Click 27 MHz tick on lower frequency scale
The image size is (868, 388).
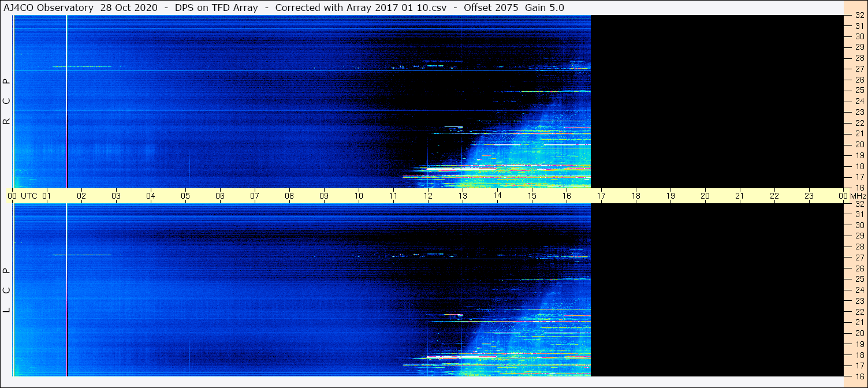point(859,258)
